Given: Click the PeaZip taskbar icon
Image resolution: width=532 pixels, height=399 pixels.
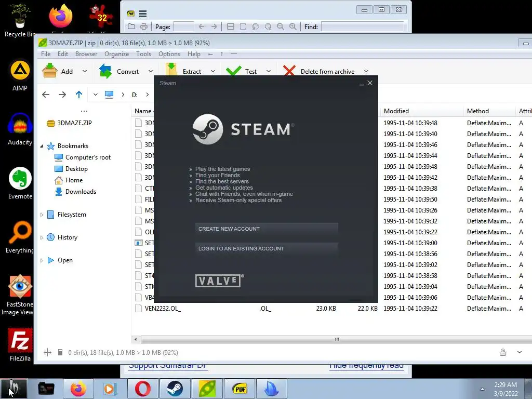Looking at the screenshot, I should [207, 389].
